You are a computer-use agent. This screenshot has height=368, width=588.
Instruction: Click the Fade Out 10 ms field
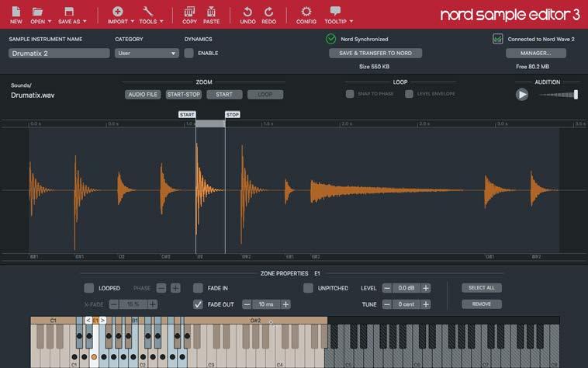point(266,304)
